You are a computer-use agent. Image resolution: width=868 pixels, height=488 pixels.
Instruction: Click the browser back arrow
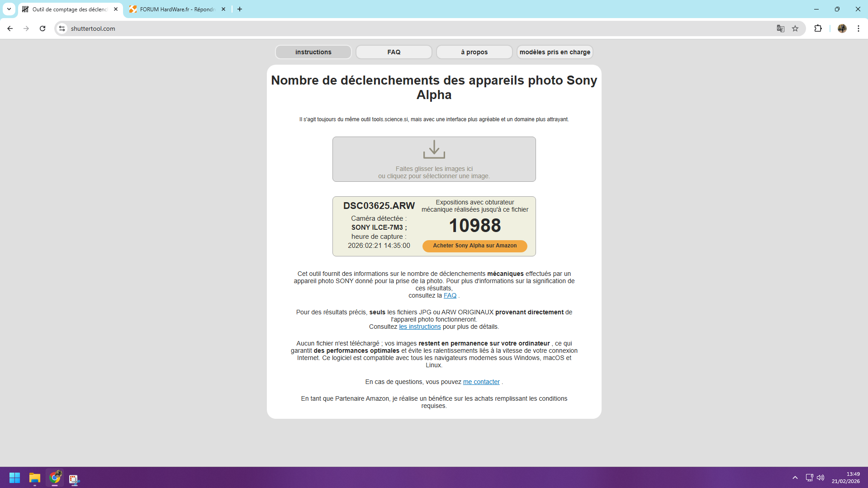pyautogui.click(x=10, y=28)
